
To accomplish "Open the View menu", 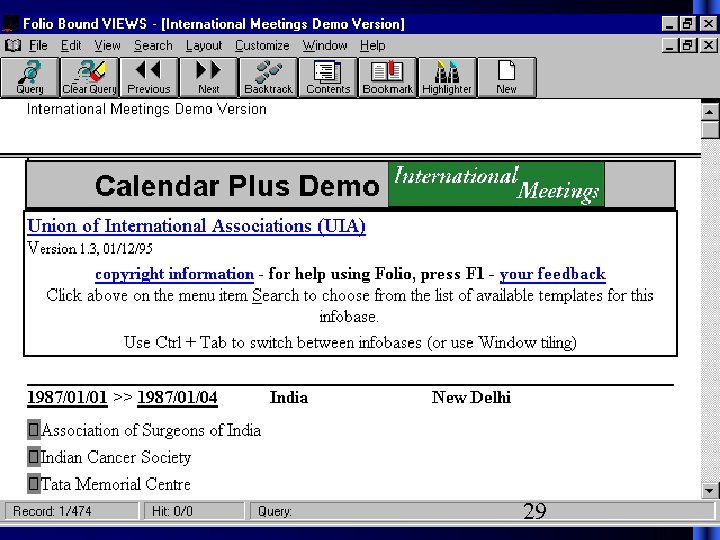I will click(x=107, y=45).
